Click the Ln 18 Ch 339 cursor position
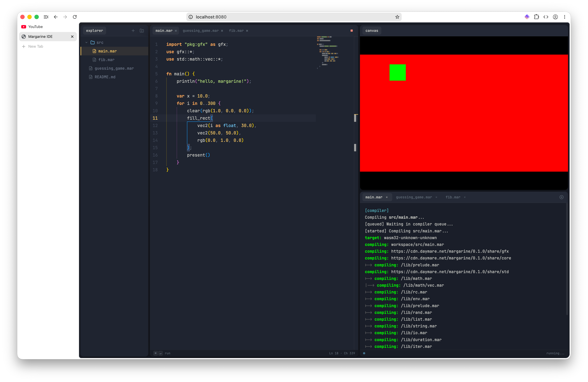588x382 pixels. [x=342, y=353]
